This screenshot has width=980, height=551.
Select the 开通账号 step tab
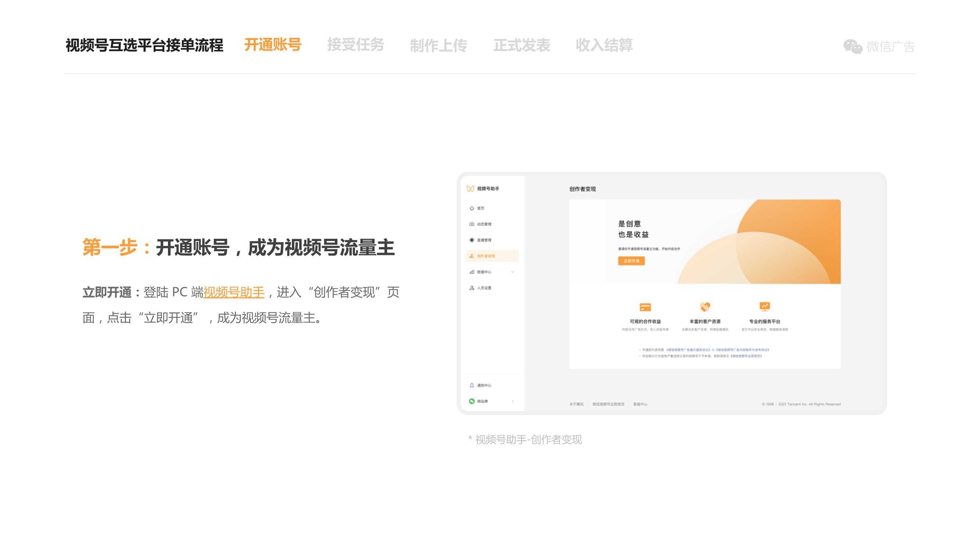point(273,45)
